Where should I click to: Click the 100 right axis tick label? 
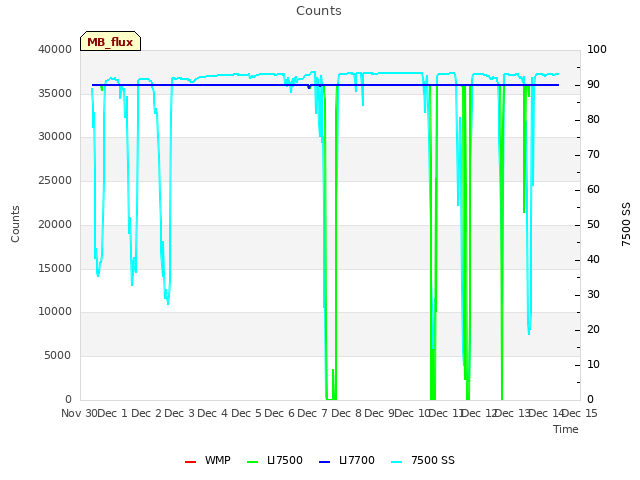(597, 49)
